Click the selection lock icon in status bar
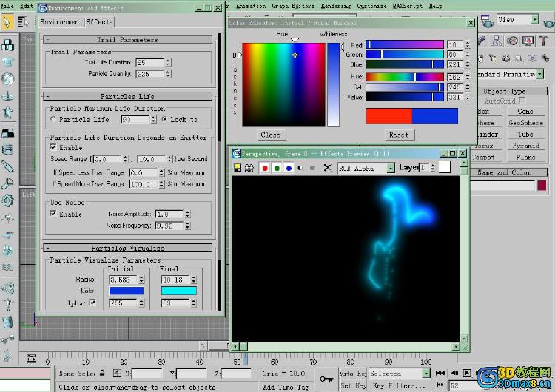The width and height of the screenshot is (555, 392). point(102,373)
